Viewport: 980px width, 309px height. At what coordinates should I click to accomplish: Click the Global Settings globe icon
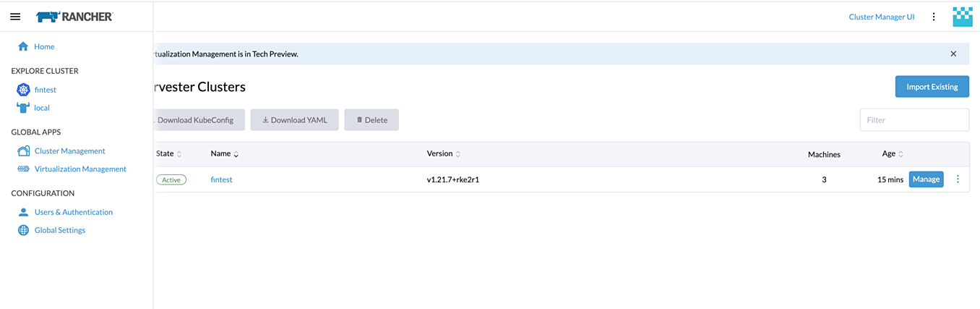coord(23,230)
